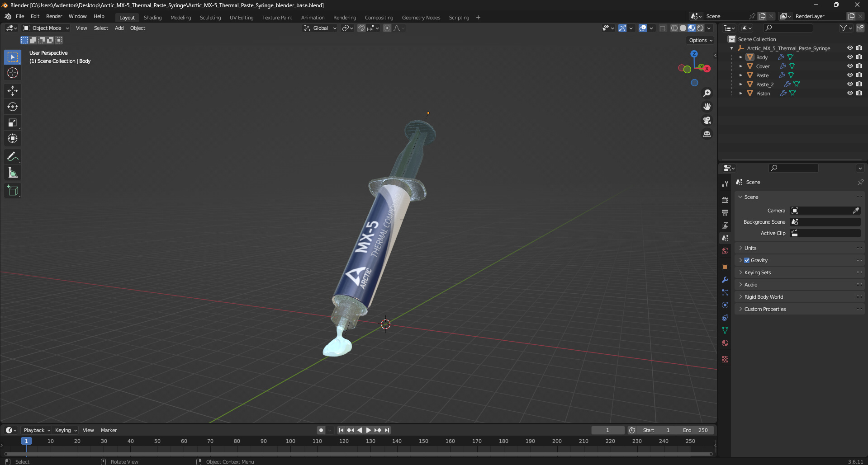The height and width of the screenshot is (465, 868).
Task: Open the Render menu
Action: pos(54,16)
